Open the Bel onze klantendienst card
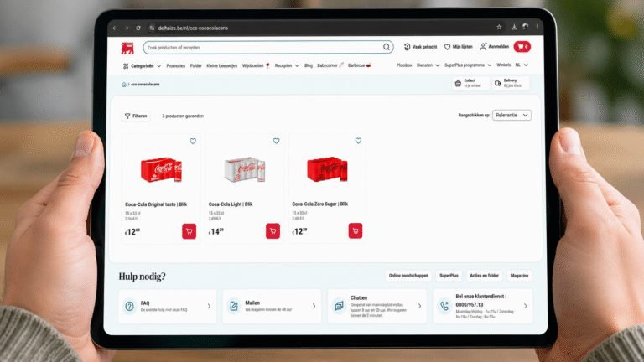The height and width of the screenshot is (362, 644). [483, 306]
